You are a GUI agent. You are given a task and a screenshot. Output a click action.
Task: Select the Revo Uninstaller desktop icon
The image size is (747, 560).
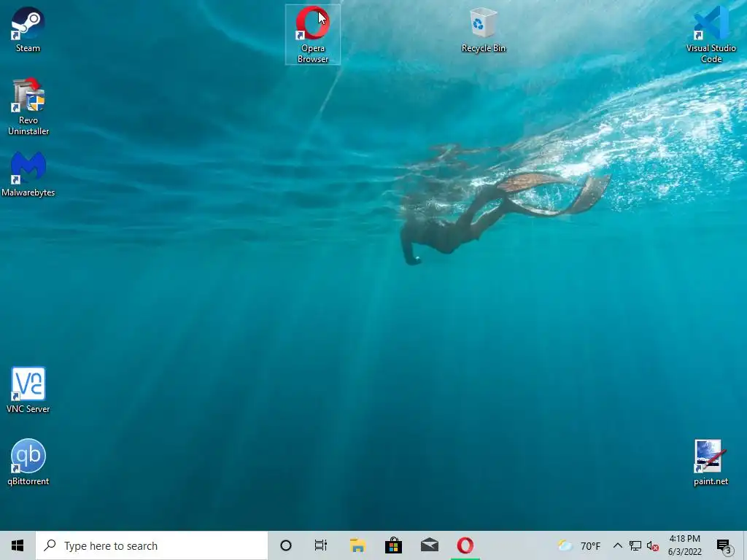coord(28,106)
